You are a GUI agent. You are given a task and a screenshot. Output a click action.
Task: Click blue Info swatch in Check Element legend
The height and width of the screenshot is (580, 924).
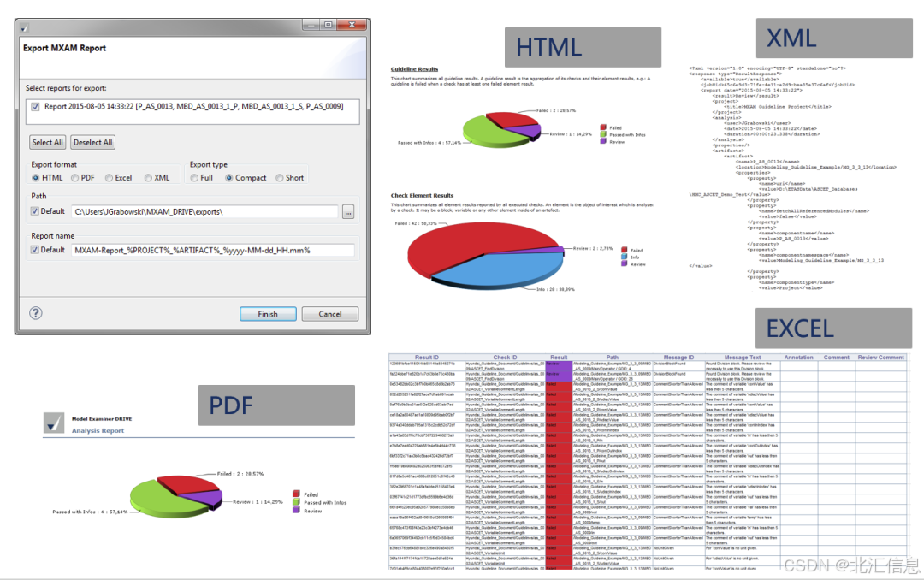tap(624, 257)
